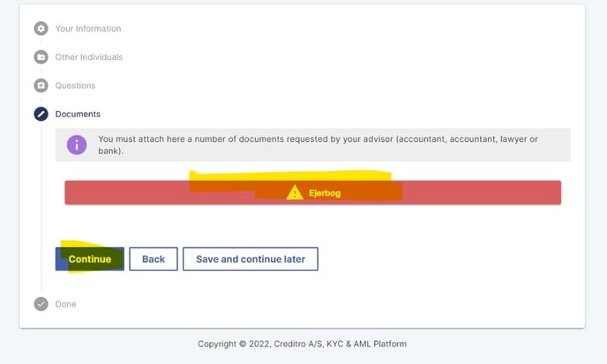Click the Questions step icon
607x364 pixels.
tap(41, 85)
